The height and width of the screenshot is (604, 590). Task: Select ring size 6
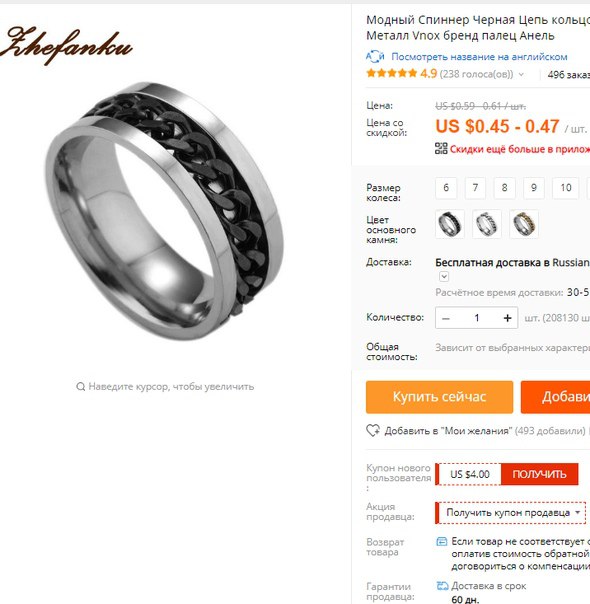tap(446, 188)
